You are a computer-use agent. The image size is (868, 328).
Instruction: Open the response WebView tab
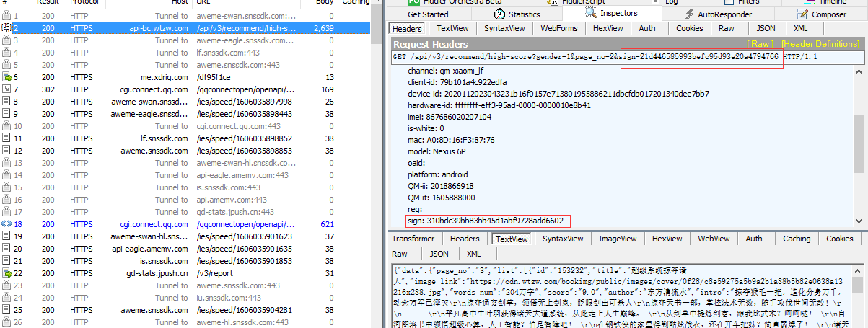pyautogui.click(x=714, y=239)
